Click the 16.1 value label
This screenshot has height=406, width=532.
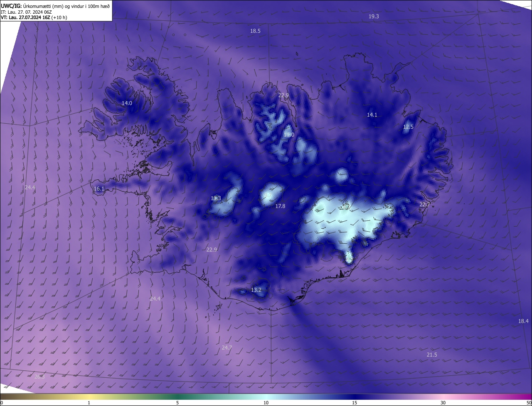tap(99, 188)
